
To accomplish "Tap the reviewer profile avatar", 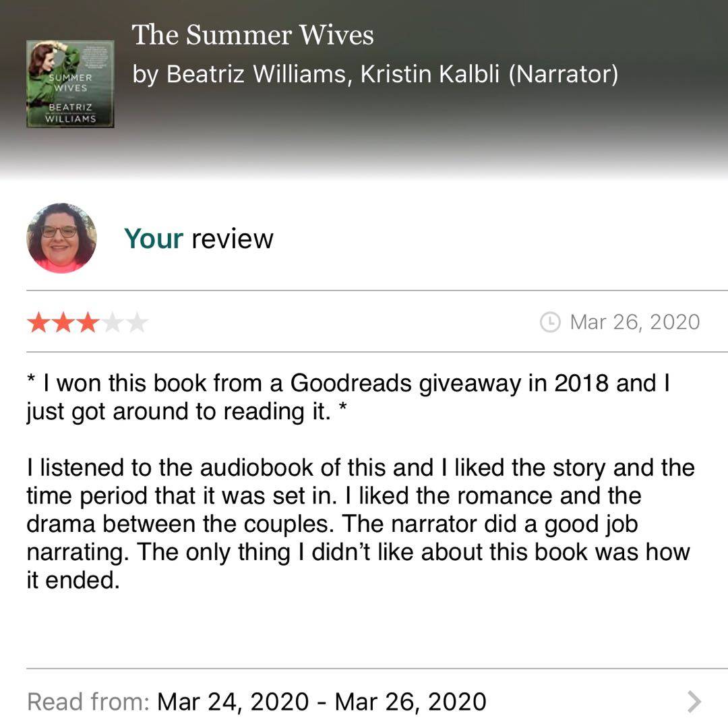I will [x=61, y=238].
